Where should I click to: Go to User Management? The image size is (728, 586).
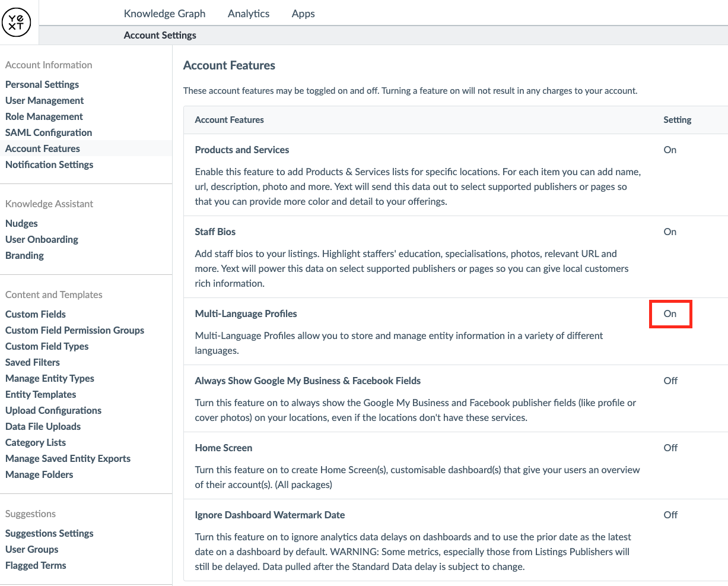(44, 100)
